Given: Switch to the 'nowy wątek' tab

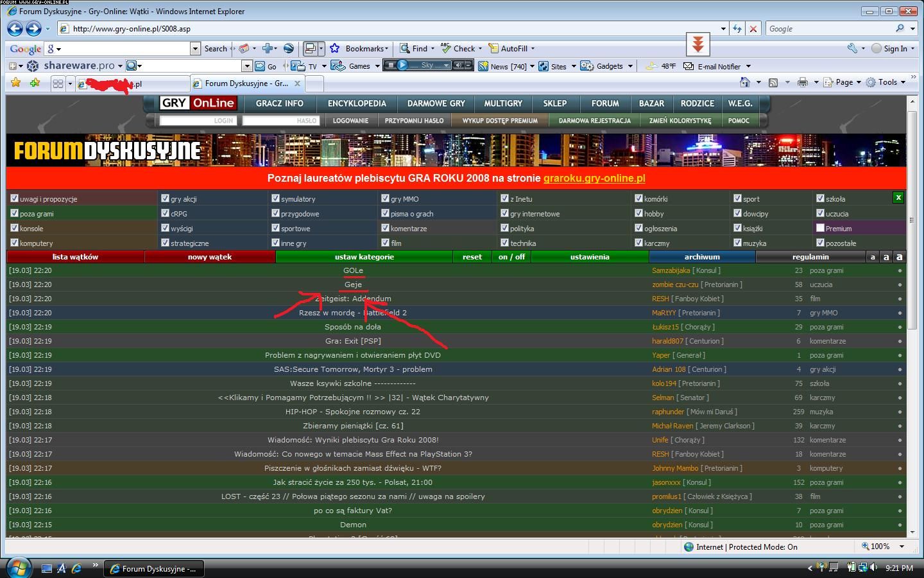Looking at the screenshot, I should tap(210, 257).
